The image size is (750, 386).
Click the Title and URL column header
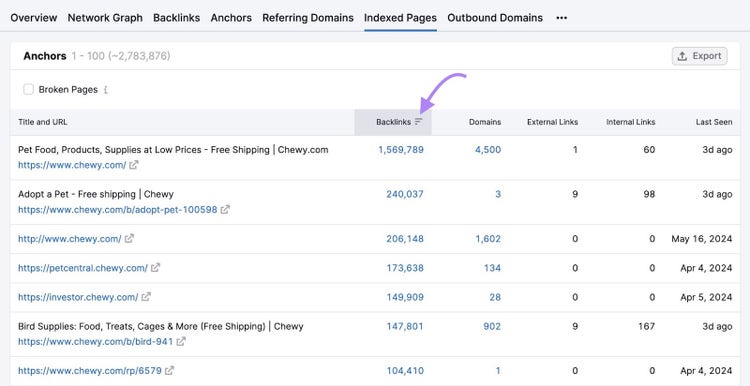43,122
